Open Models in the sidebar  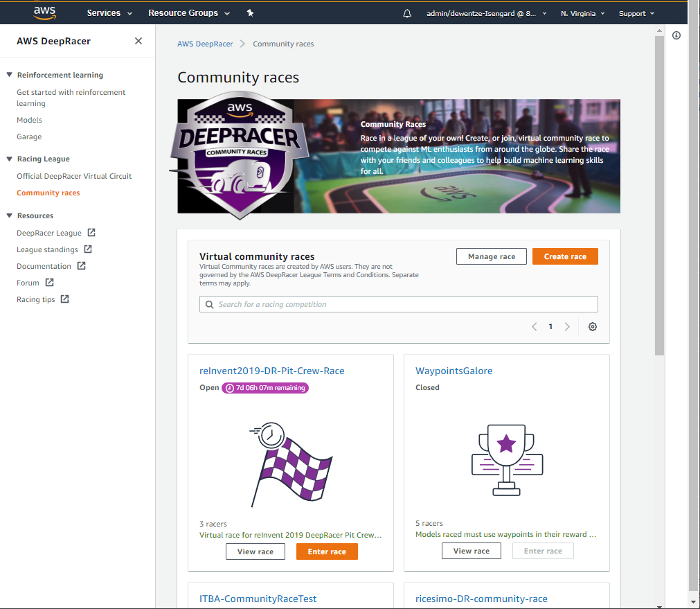coord(29,120)
